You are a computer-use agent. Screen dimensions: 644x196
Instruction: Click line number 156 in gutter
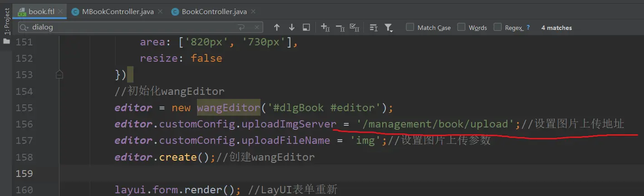24,124
